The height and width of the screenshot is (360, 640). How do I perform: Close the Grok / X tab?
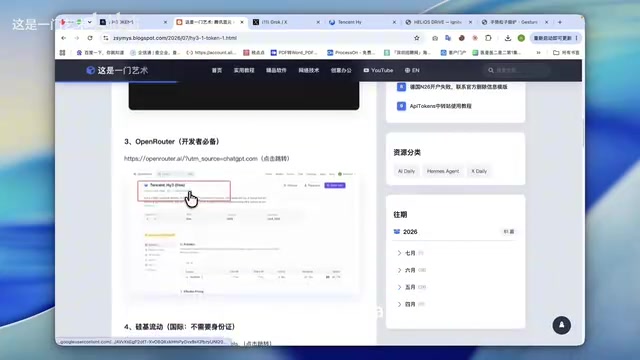tap(318, 22)
